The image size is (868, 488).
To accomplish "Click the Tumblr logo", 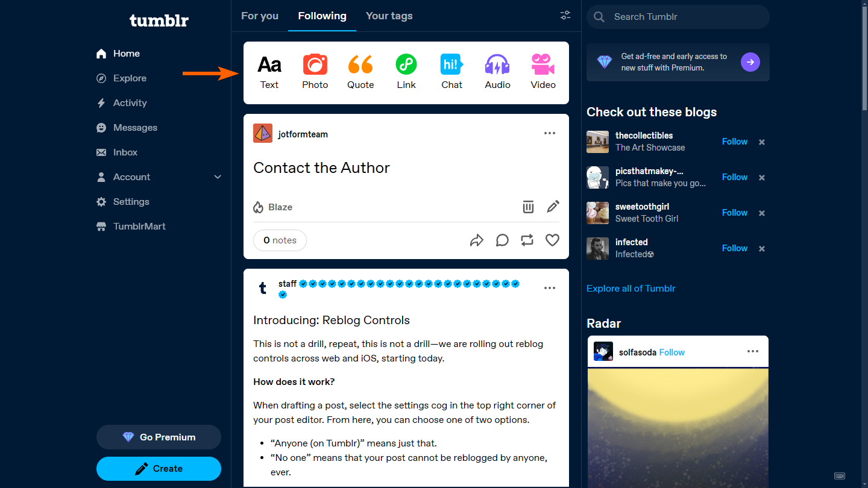I will tap(159, 20).
